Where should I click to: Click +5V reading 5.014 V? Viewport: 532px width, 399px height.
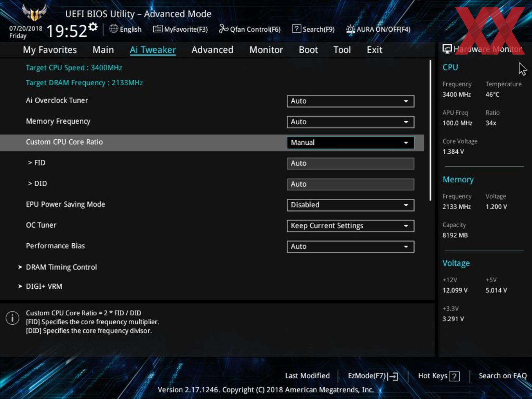click(496, 290)
